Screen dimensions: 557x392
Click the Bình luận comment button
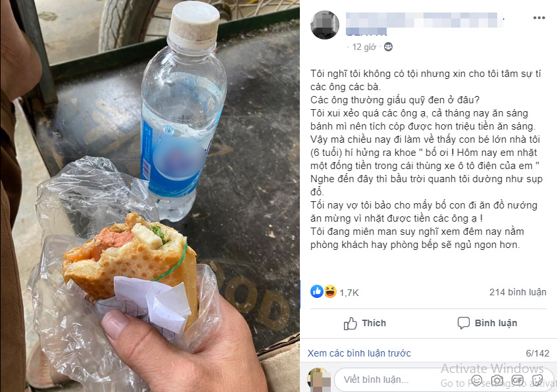tap(487, 323)
